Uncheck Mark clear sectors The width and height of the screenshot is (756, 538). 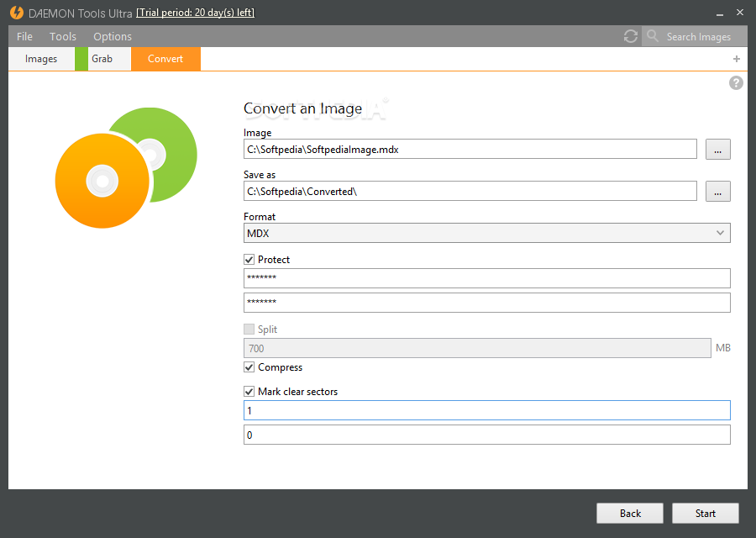coord(249,392)
